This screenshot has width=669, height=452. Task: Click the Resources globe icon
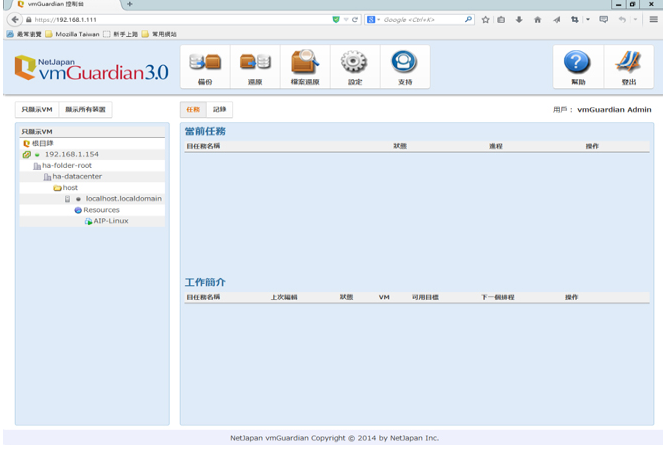pyautogui.click(x=78, y=210)
